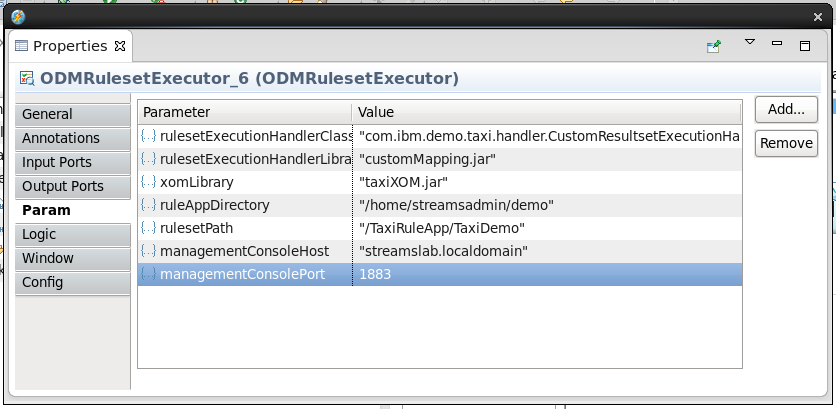This screenshot has width=836, height=409.
Task: Minimize the Properties view panel
Action: pyautogui.click(x=777, y=43)
